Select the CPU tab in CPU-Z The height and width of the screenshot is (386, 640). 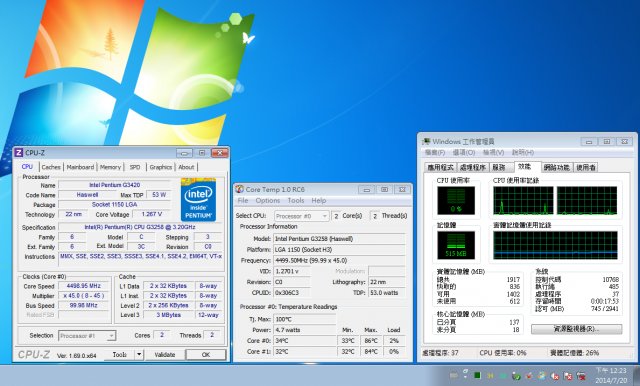tap(27, 166)
